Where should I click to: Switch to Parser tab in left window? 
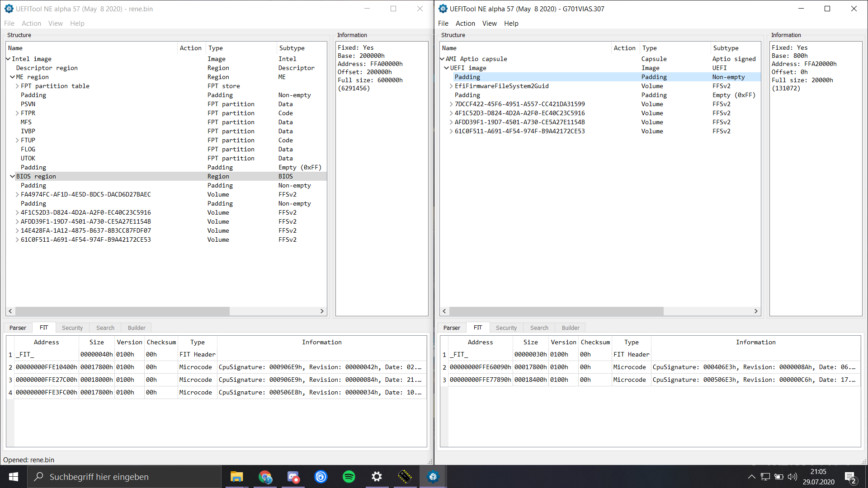coord(18,328)
